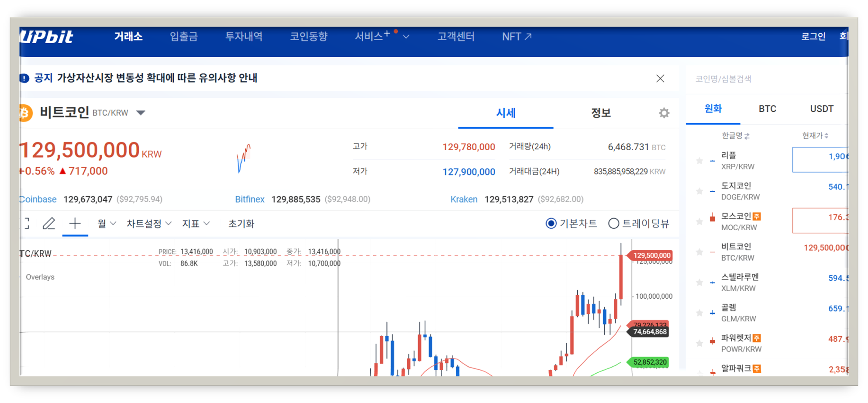Click 모스코인 candle mini icon
868x403 pixels.
[712, 217]
